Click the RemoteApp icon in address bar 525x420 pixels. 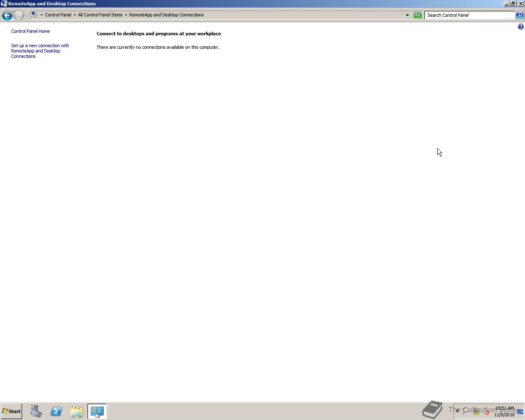(x=34, y=15)
